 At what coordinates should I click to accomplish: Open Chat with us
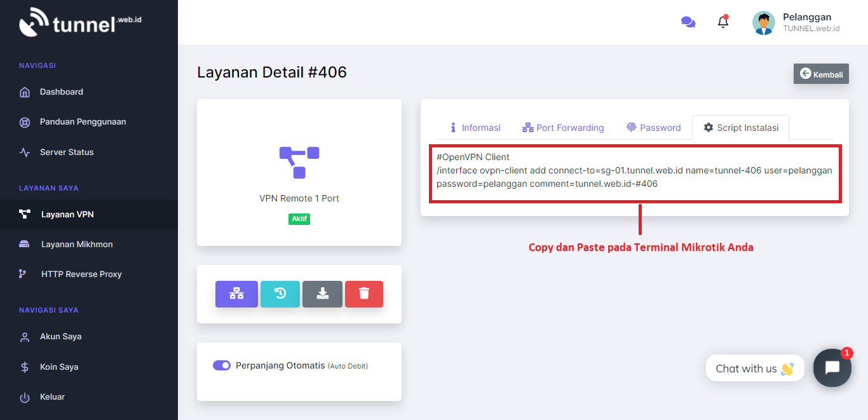[x=755, y=368]
